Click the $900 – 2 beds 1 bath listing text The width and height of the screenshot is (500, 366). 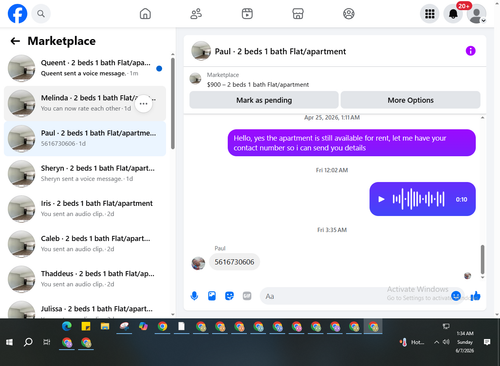pos(258,85)
